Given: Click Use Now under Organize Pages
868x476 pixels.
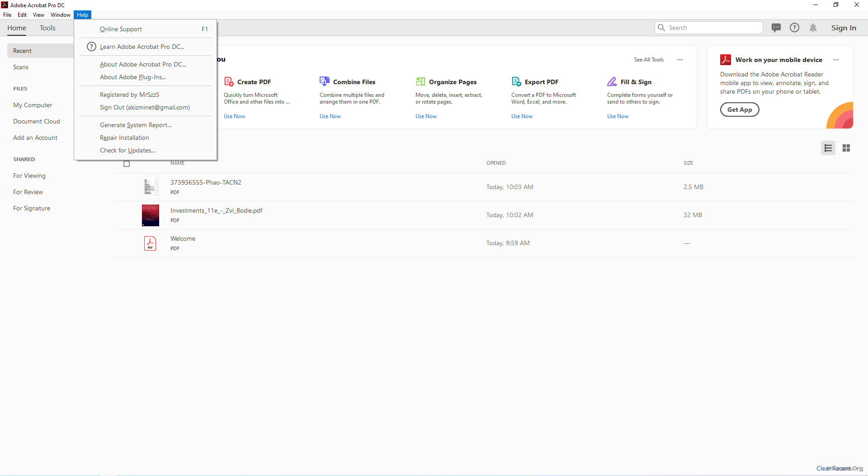Looking at the screenshot, I should 426,116.
